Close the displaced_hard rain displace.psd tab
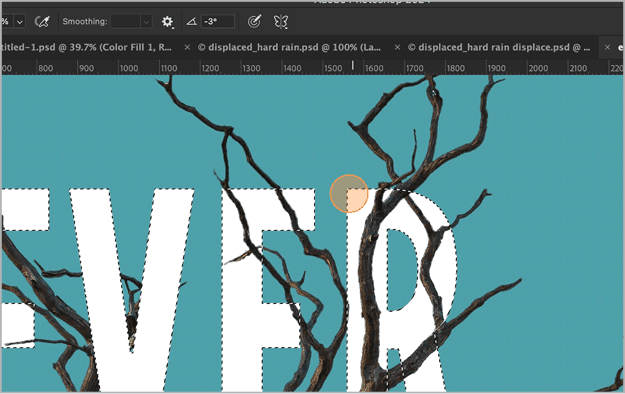This screenshot has height=394, width=625. coord(607,47)
